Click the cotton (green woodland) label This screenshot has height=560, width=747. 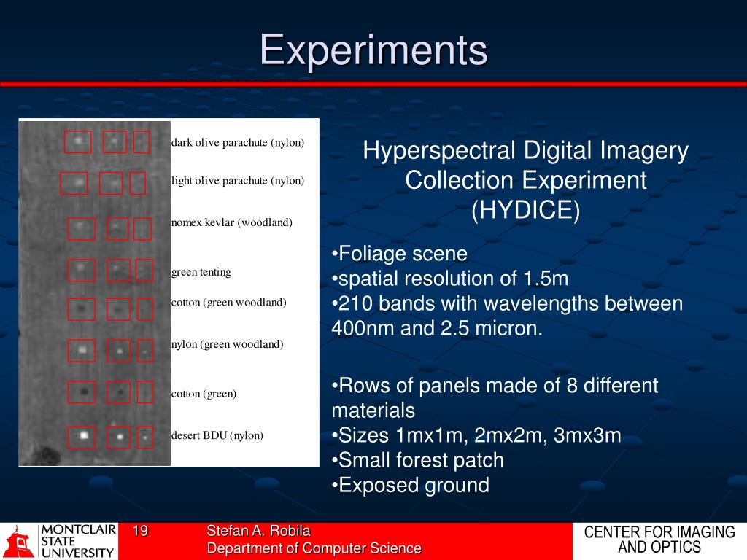click(x=228, y=303)
